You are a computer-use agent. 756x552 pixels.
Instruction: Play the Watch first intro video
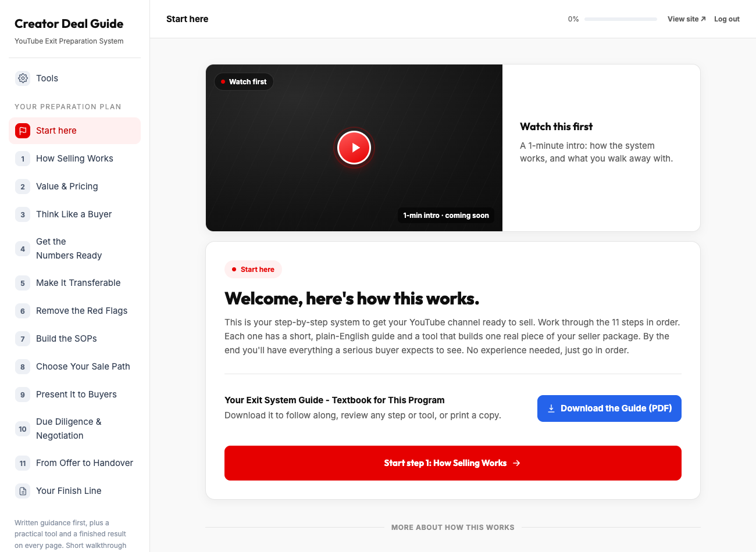[x=354, y=148]
